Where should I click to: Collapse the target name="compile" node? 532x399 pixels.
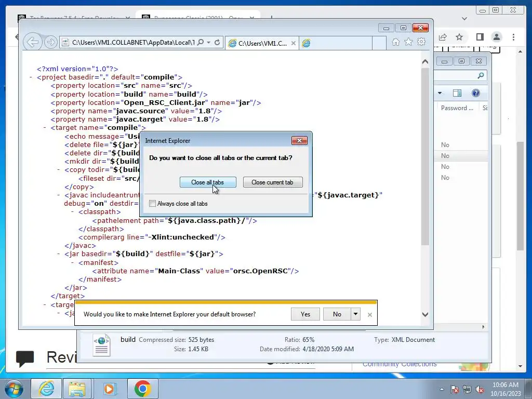[x=45, y=128]
